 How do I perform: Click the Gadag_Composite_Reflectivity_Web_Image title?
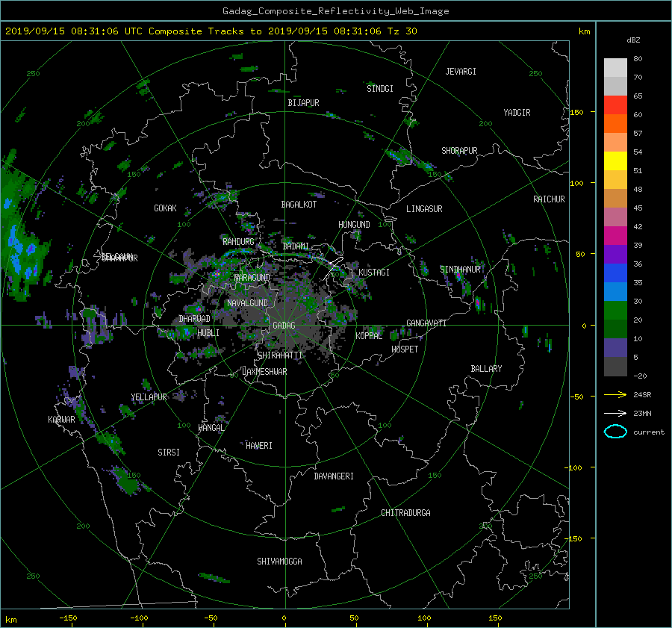coord(335,11)
